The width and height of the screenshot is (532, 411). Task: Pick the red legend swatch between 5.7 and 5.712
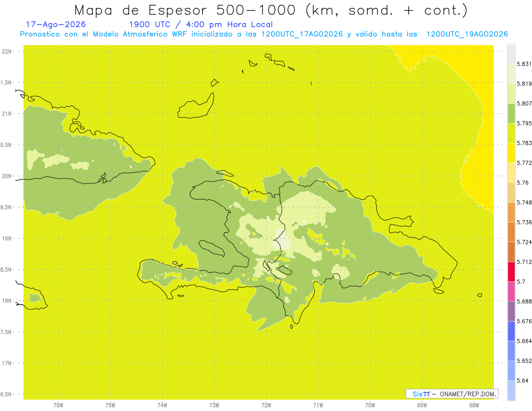coord(511,271)
